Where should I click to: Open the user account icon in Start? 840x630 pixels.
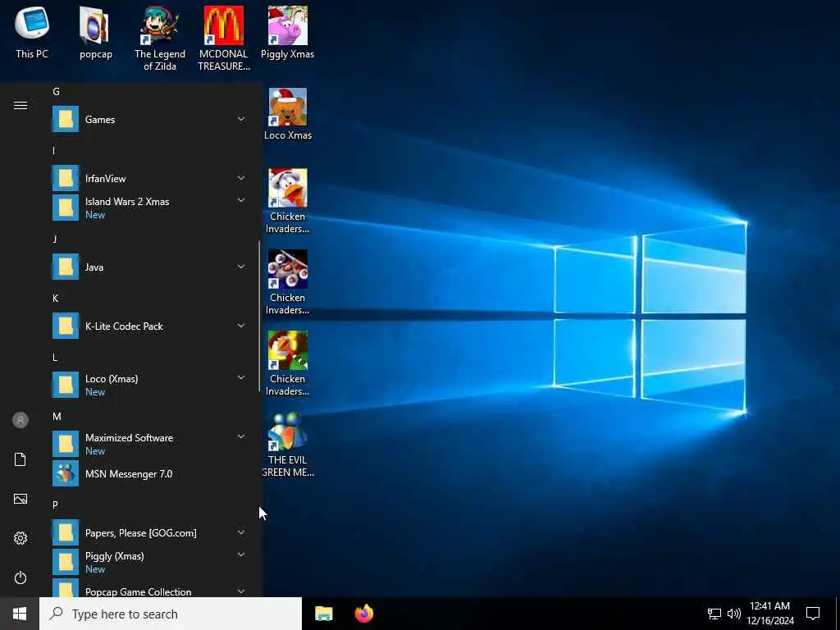point(21,420)
